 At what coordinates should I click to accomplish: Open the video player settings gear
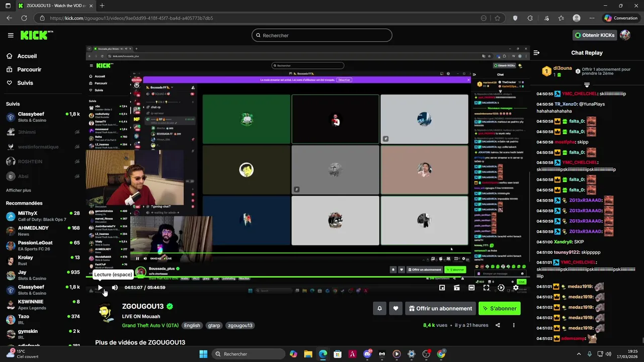tap(516, 288)
